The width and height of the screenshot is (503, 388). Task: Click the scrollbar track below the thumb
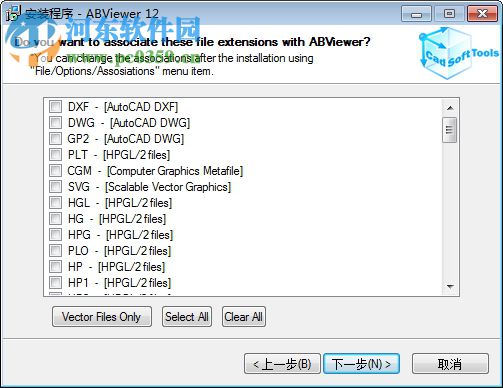[x=450, y=211]
